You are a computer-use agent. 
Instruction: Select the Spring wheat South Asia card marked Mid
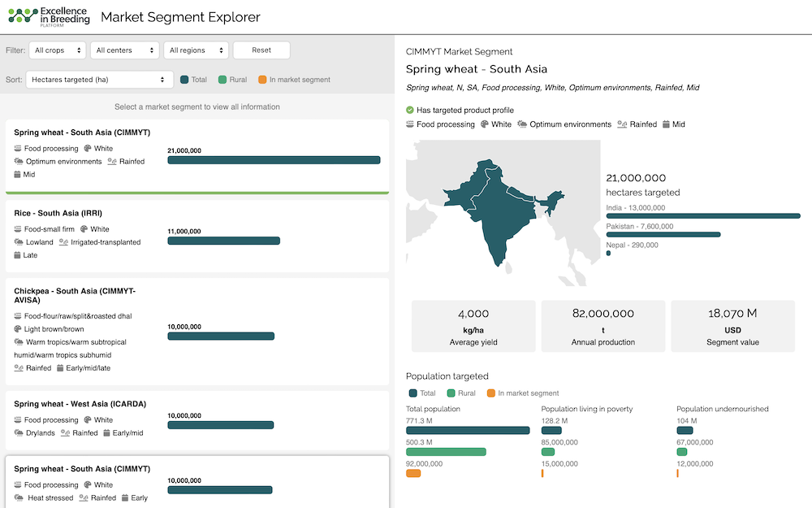point(197,157)
